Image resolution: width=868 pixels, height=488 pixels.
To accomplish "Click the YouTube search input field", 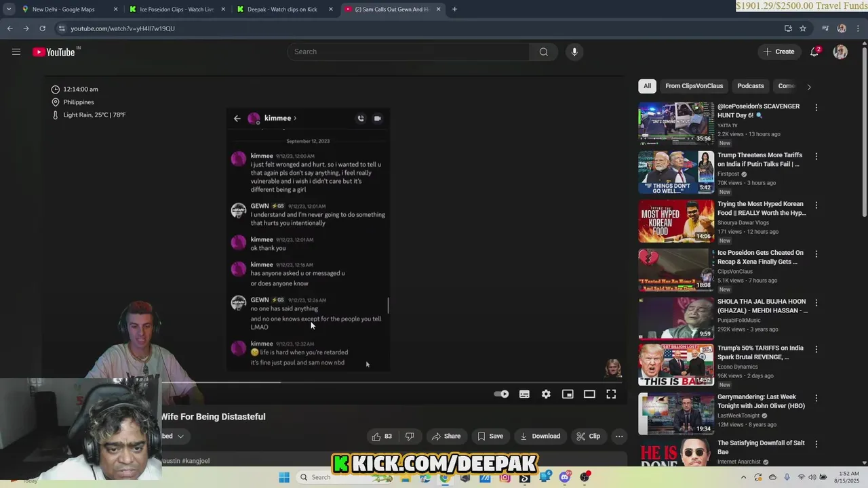I will (x=408, y=52).
